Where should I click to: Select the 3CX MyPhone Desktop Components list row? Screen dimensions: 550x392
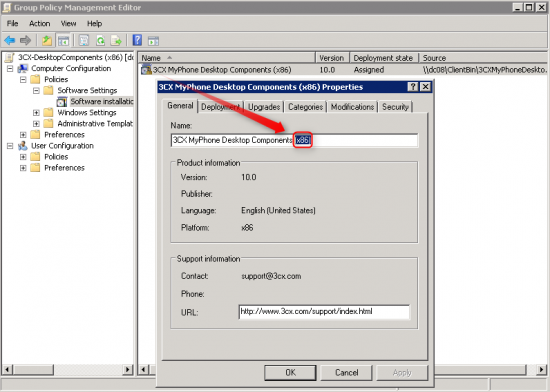(x=222, y=70)
